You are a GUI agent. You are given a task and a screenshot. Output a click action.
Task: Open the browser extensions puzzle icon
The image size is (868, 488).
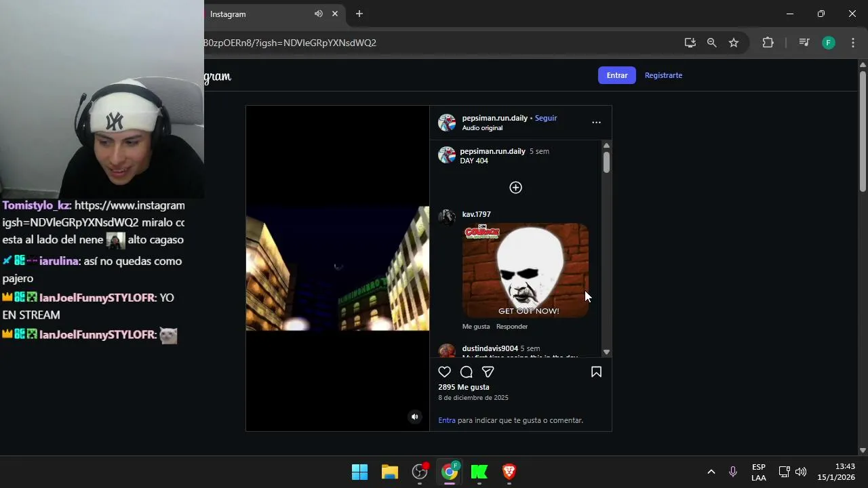(768, 43)
